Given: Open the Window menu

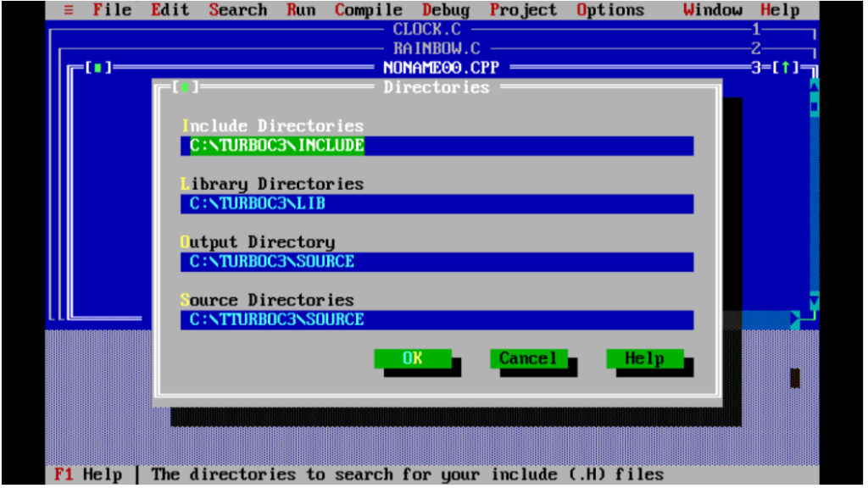Looking at the screenshot, I should tap(712, 9).
